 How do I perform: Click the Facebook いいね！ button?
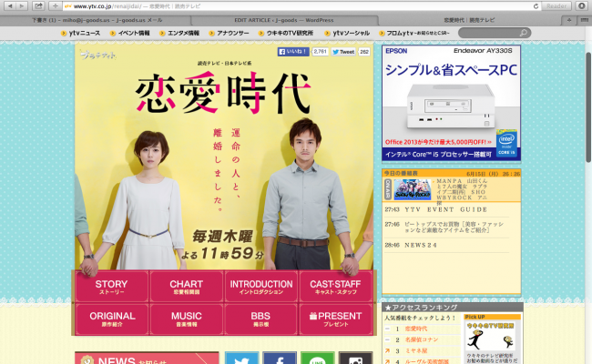[293, 52]
